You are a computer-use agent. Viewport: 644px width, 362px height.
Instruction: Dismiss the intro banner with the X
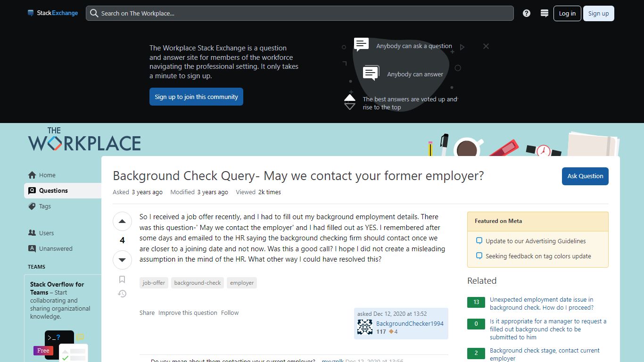[x=486, y=46]
